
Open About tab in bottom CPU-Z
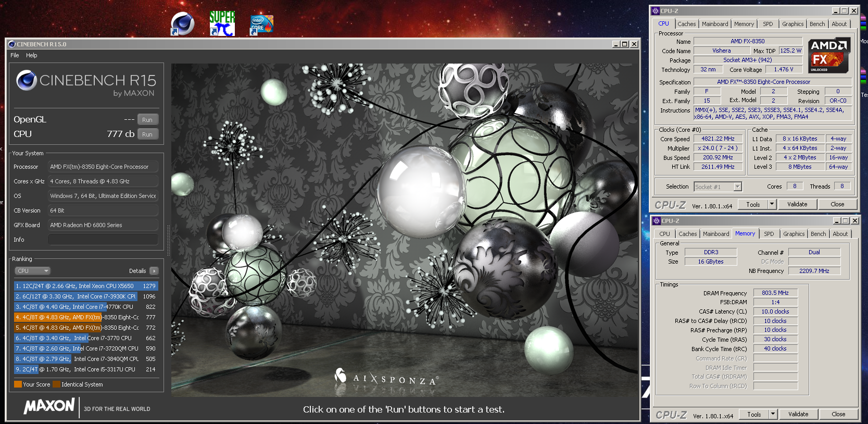840,234
